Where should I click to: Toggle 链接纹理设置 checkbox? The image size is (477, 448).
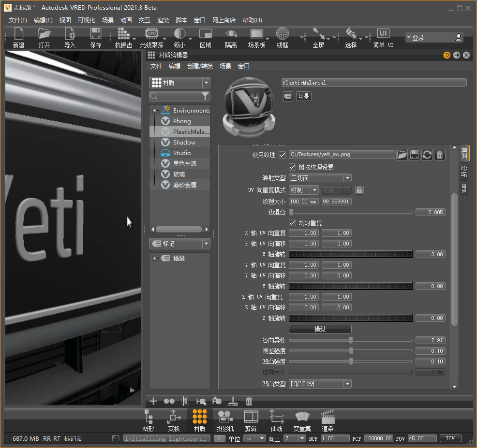point(292,167)
